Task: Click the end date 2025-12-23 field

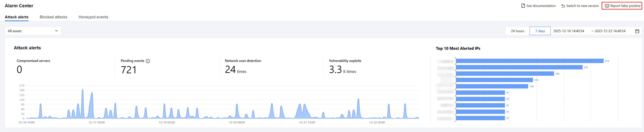Action: (610, 31)
